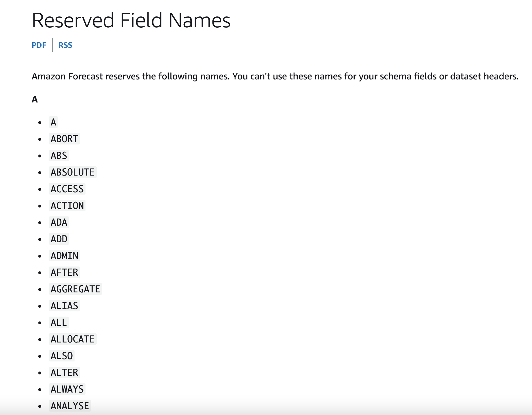The height and width of the screenshot is (415, 532).
Task: Click the ADD reserved name
Action: click(x=59, y=239)
